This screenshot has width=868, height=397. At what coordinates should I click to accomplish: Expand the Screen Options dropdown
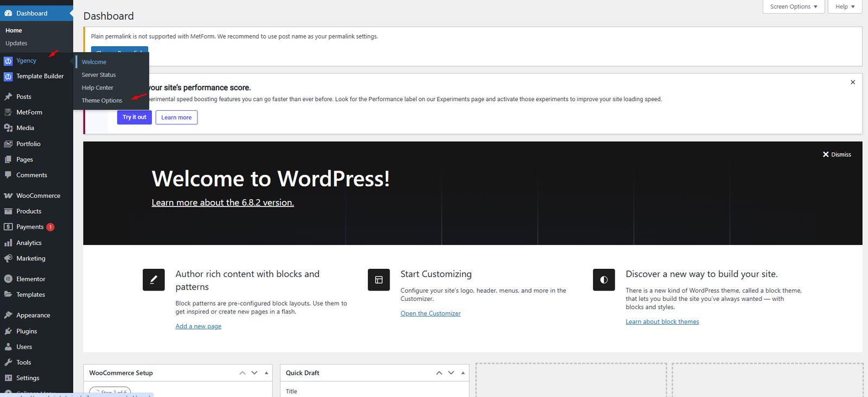click(793, 7)
